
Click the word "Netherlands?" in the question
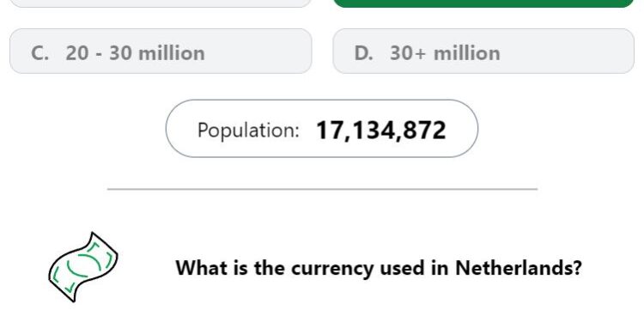[519, 268]
